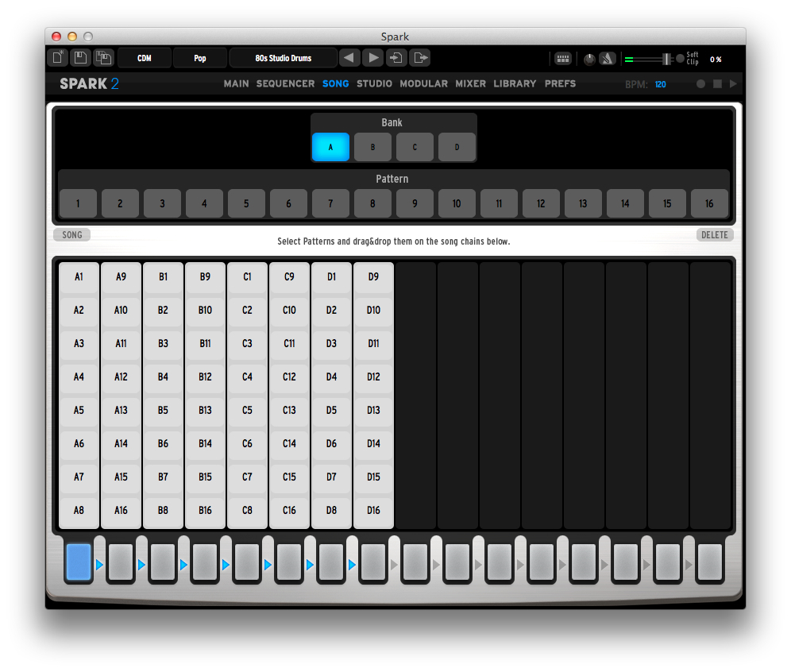
Task: Click the tempo knob icon in the toolbar
Action: coord(589,59)
